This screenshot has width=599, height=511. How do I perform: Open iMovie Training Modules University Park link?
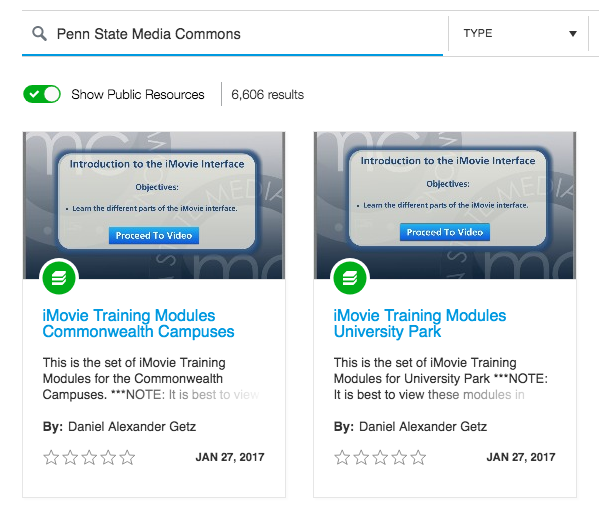coord(420,323)
